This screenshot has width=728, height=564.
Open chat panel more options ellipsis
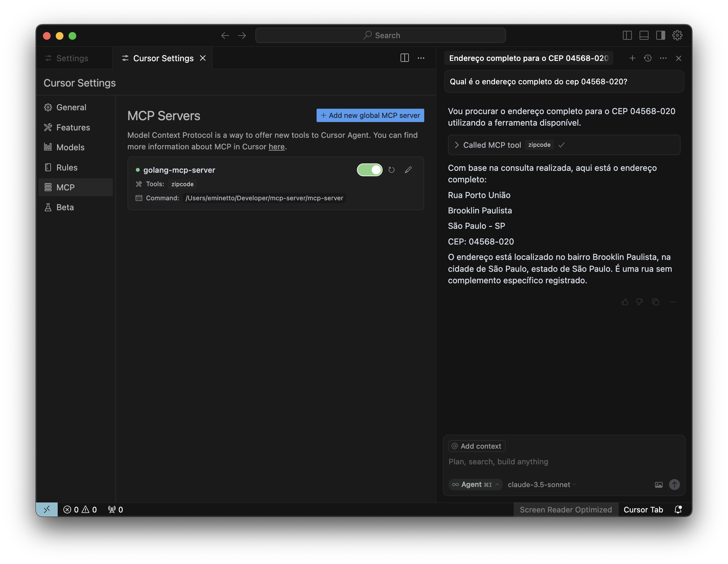pos(663,58)
